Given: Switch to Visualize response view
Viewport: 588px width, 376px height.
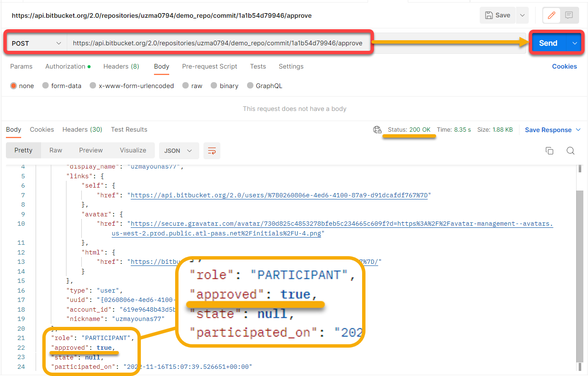Looking at the screenshot, I should tap(133, 150).
